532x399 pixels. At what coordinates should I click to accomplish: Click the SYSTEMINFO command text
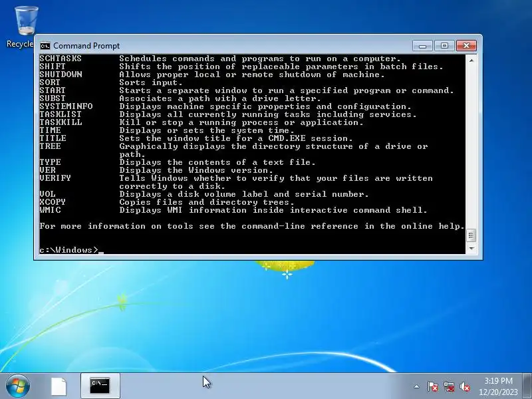[66, 106]
